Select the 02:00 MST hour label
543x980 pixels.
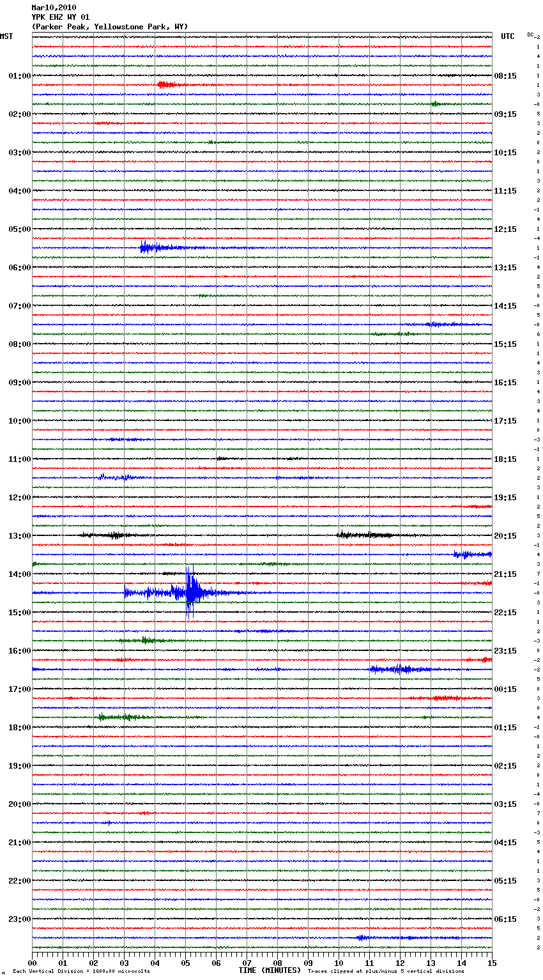pyautogui.click(x=19, y=114)
